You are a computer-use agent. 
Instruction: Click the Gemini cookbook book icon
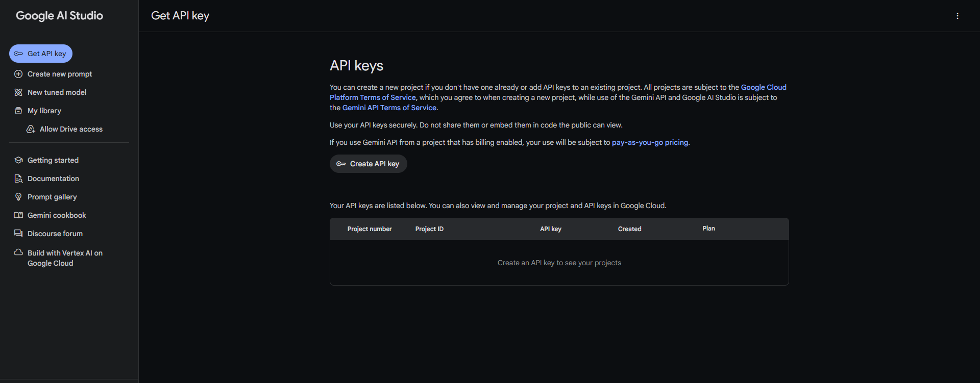click(x=18, y=215)
